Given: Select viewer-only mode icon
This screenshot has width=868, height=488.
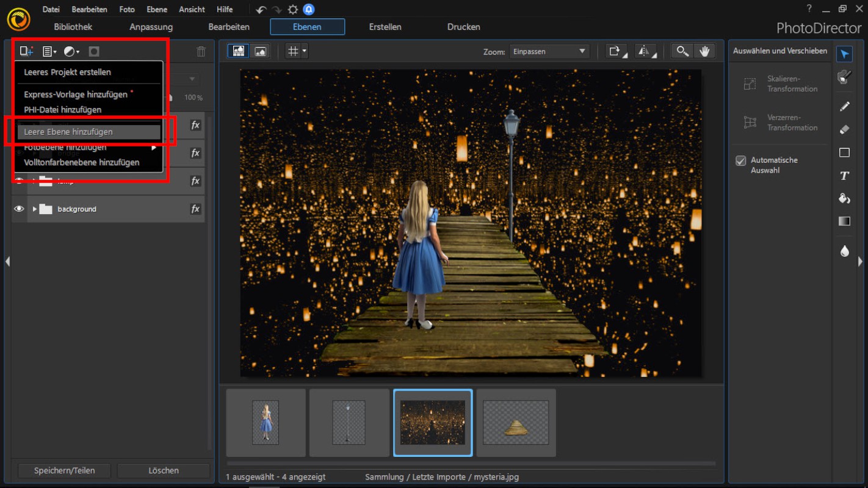Looking at the screenshot, I should click(x=260, y=51).
